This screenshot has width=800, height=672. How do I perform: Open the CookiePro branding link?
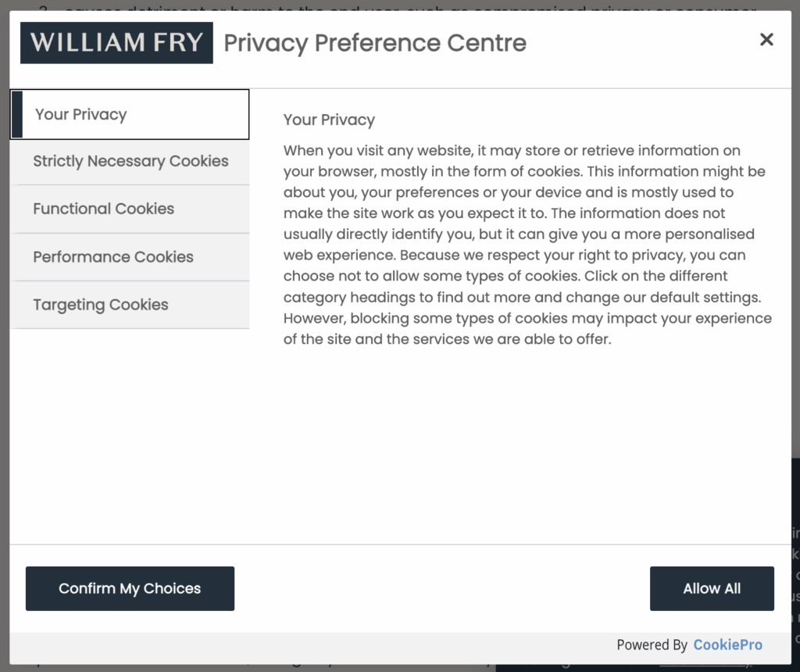pyautogui.click(x=727, y=645)
